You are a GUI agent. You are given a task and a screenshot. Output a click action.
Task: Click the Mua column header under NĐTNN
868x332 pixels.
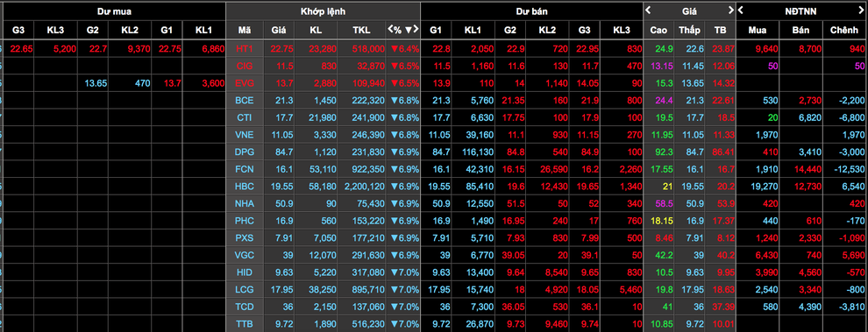click(758, 30)
